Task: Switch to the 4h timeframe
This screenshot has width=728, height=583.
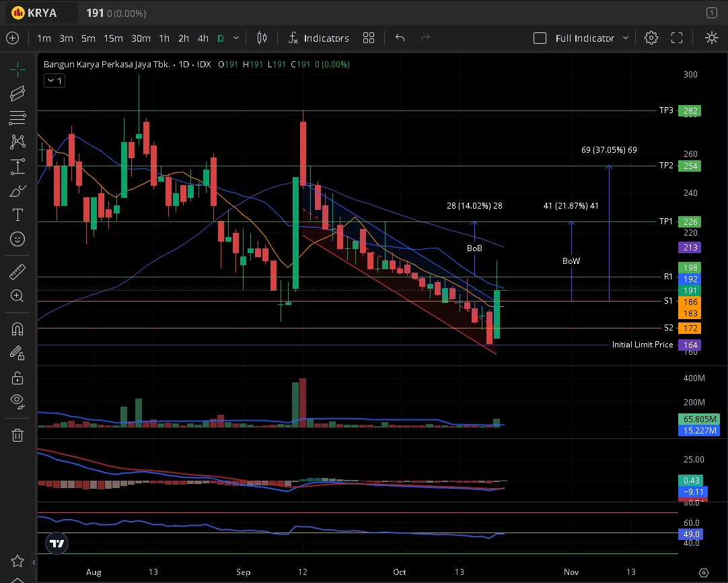Action: coord(203,38)
